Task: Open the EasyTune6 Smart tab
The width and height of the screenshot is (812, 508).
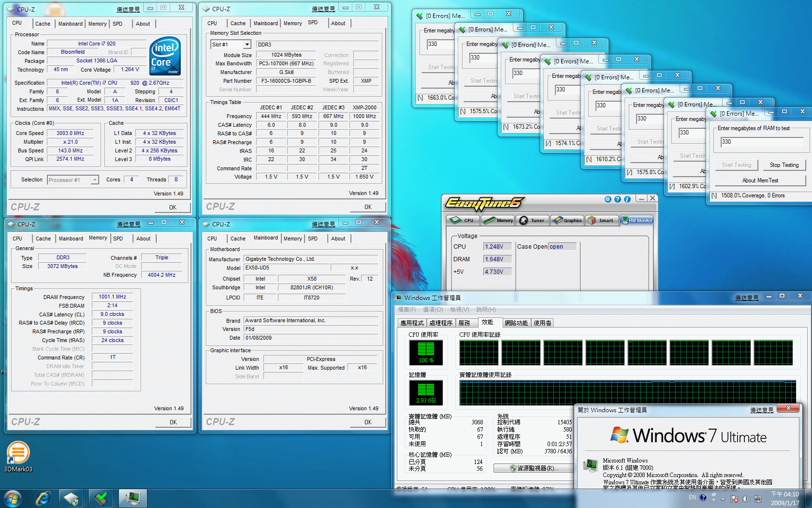Action: point(602,220)
